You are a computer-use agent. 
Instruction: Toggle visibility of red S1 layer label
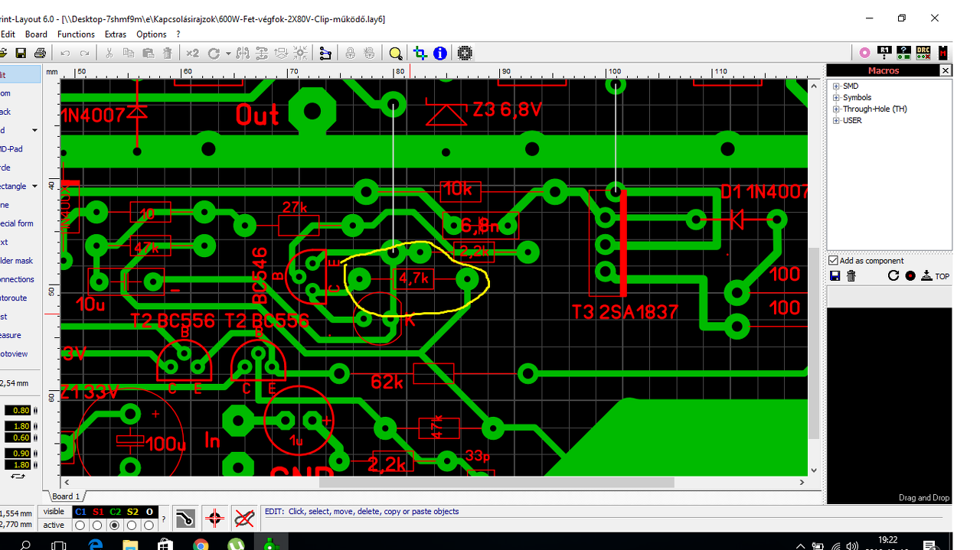point(98,512)
